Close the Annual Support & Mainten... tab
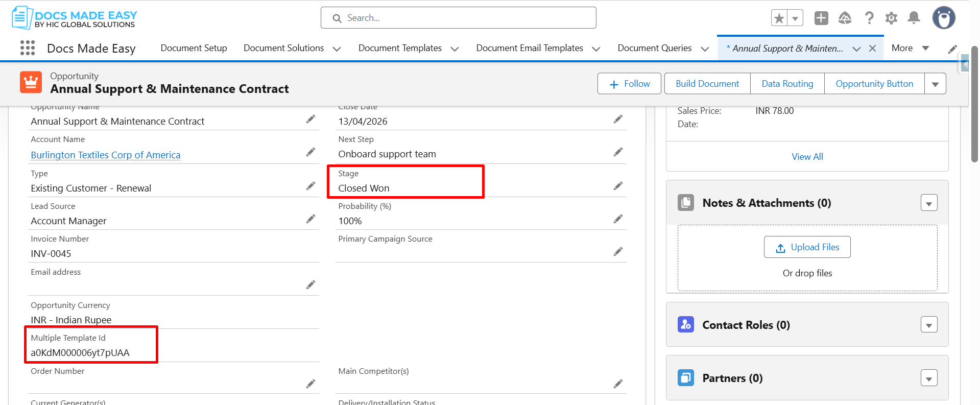The height and width of the screenshot is (405, 980). pyautogui.click(x=872, y=49)
